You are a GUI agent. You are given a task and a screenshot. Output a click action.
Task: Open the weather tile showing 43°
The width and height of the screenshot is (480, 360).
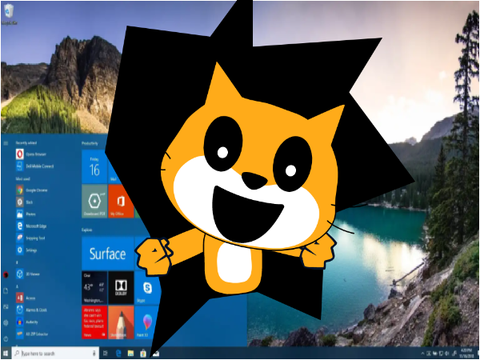pos(94,288)
